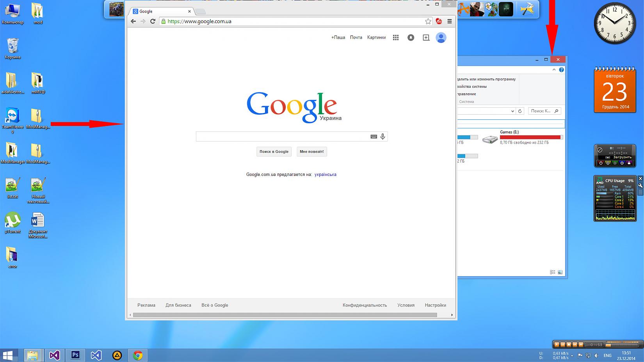The height and width of the screenshot is (362, 644).
Task: Start voice search with the microphone icon
Action: point(383,137)
